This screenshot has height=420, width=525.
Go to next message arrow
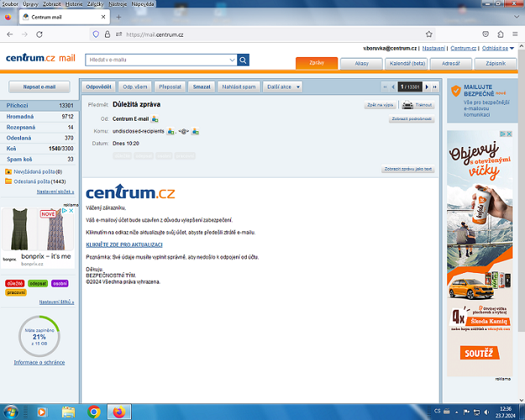[427, 87]
